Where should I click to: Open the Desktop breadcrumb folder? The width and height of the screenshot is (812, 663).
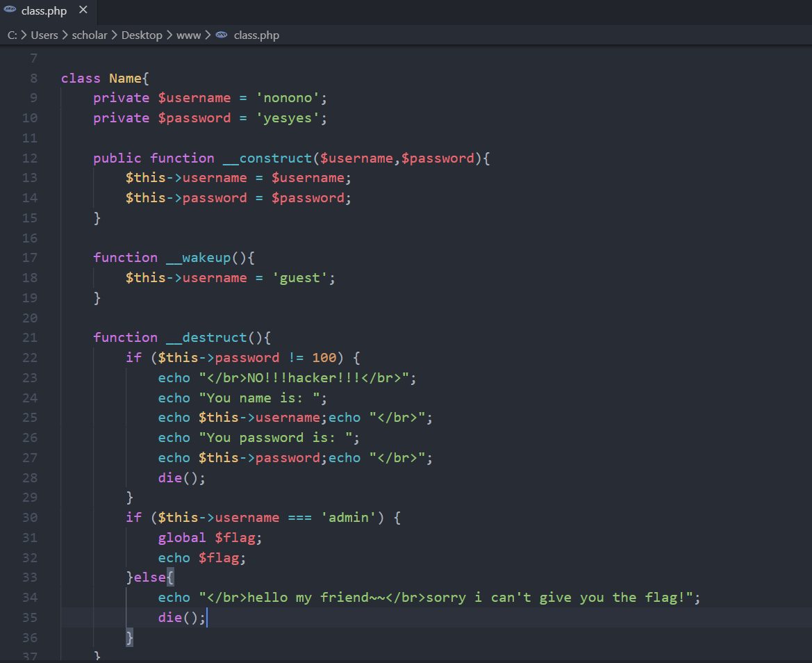142,35
